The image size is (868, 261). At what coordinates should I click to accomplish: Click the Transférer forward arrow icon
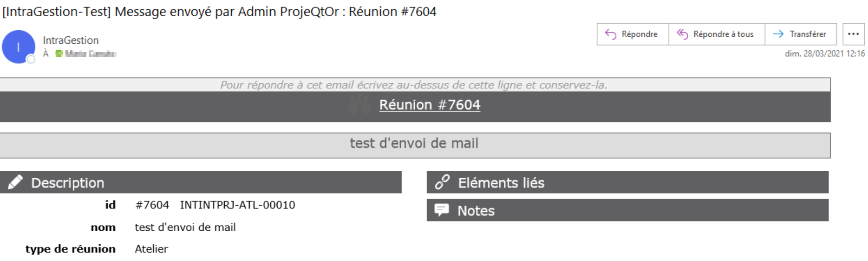pos(778,34)
